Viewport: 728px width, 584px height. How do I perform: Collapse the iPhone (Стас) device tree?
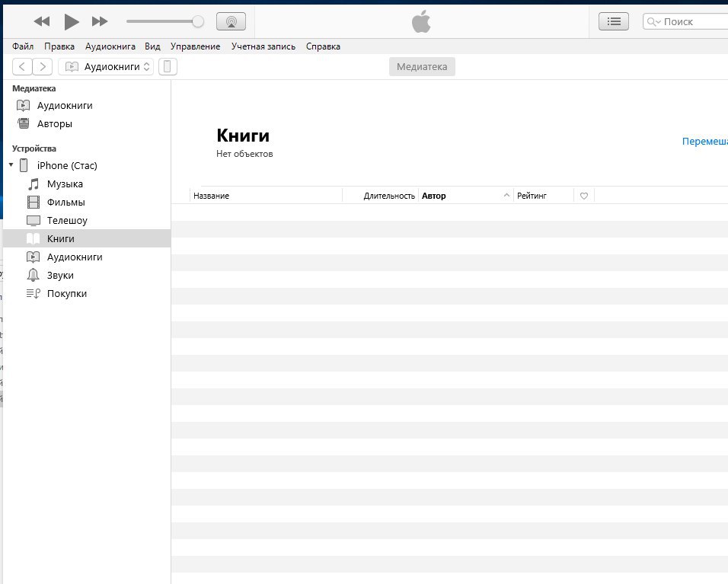[11, 164]
